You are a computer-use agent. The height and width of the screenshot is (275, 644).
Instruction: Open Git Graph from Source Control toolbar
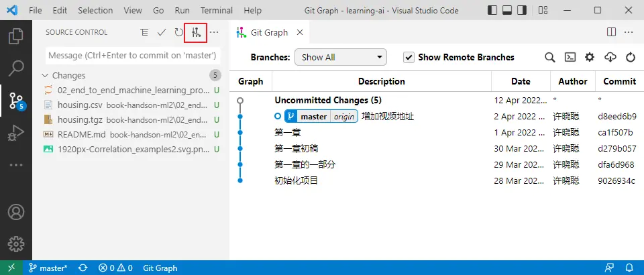tap(196, 32)
